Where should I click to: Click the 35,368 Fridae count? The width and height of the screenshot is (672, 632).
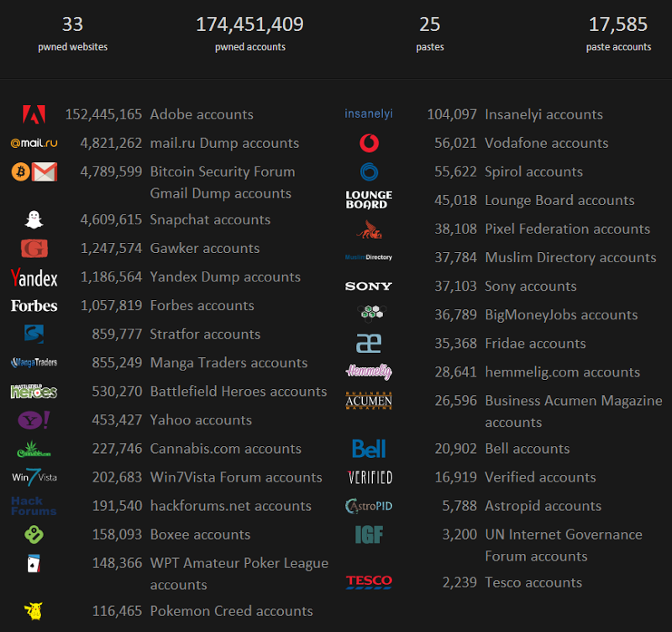tap(455, 344)
